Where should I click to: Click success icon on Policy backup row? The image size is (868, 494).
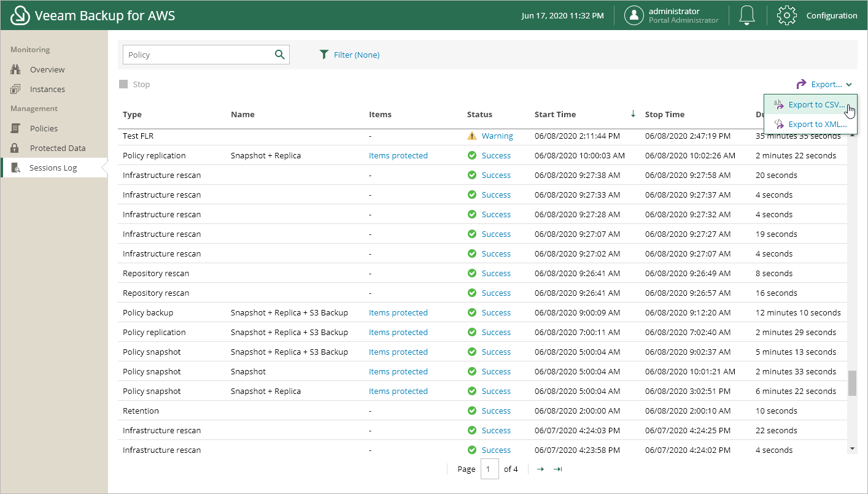(471, 312)
